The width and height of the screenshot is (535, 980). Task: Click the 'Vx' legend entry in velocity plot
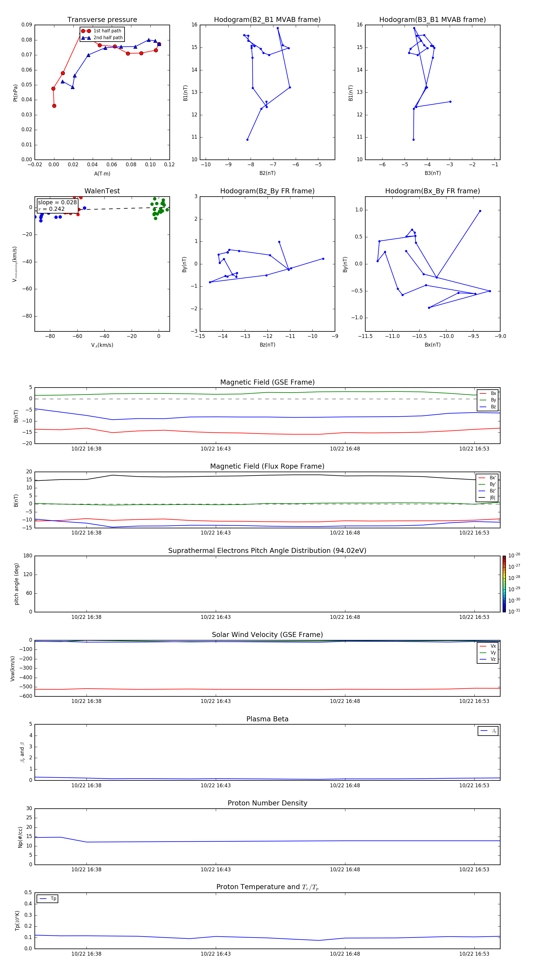[488, 647]
